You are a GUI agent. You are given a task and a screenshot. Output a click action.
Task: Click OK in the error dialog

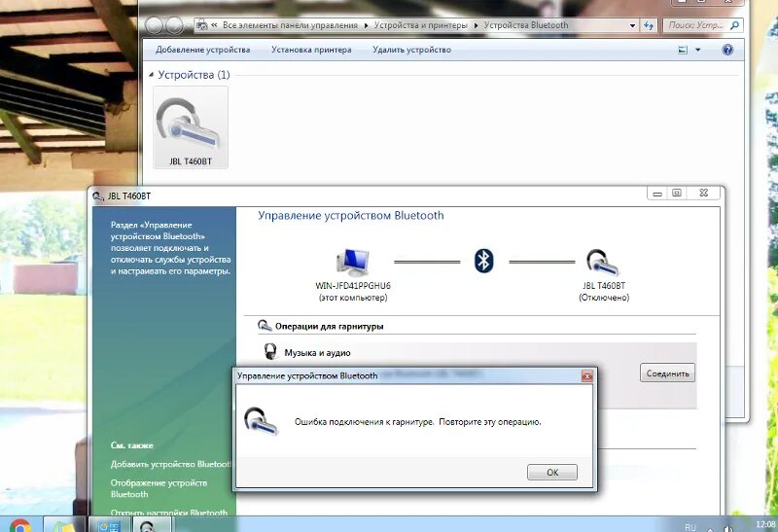point(551,472)
